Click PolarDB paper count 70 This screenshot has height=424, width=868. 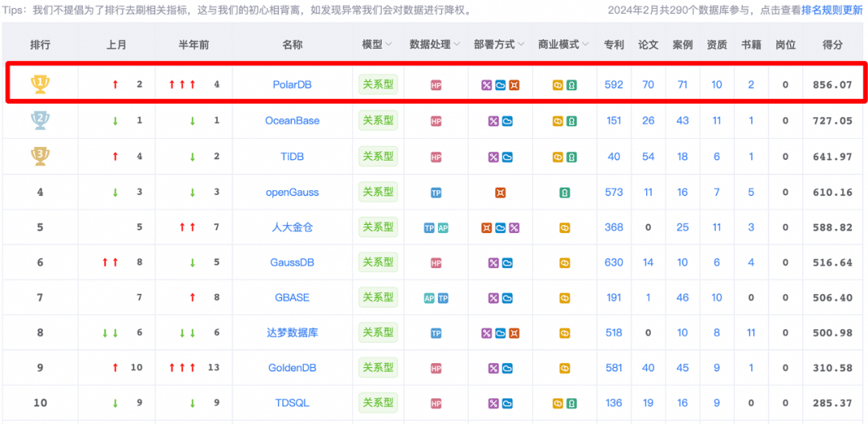(x=649, y=84)
